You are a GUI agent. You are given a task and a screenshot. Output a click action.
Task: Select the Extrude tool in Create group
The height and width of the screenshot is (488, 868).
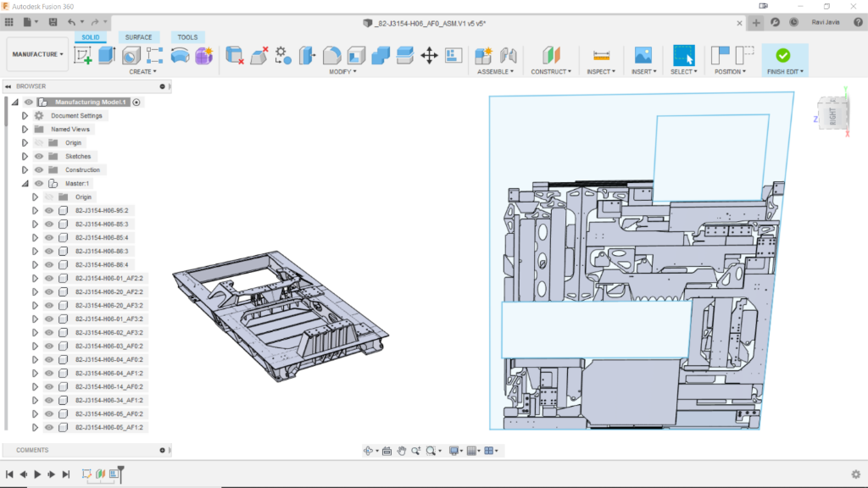coord(107,55)
